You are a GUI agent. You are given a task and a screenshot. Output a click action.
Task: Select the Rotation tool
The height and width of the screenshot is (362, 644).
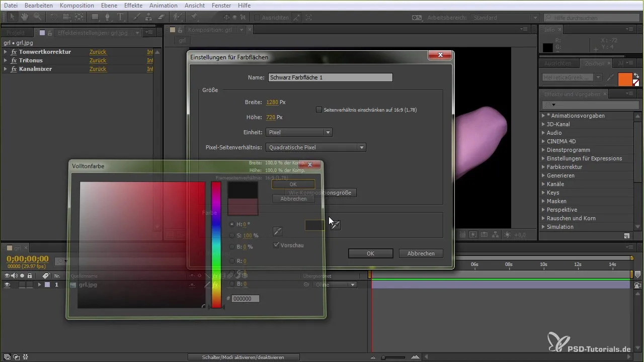click(x=54, y=17)
